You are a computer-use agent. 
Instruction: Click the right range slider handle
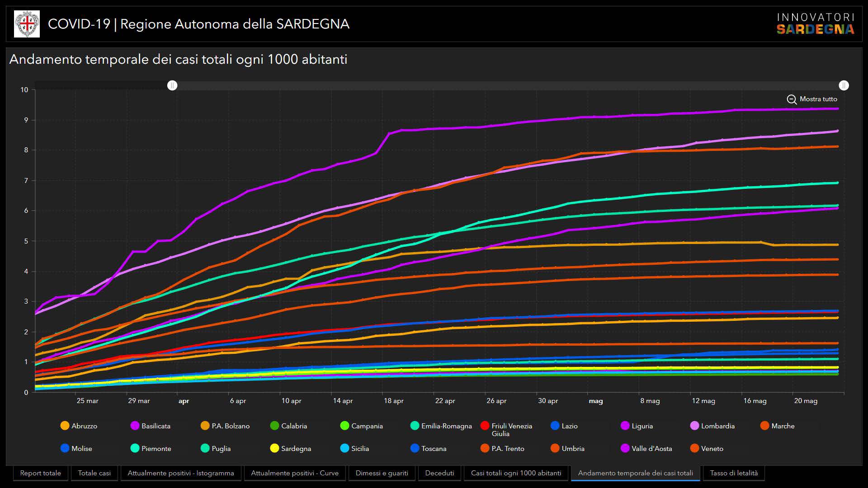pos(844,85)
